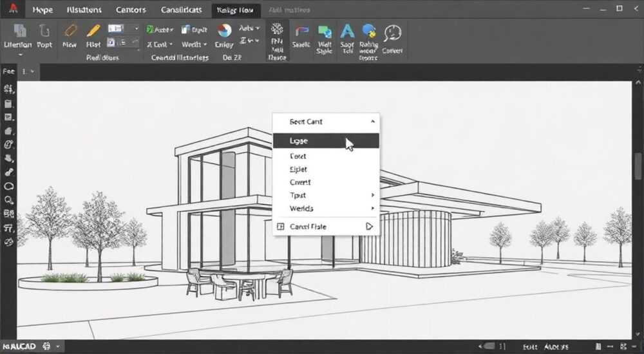Click the green Wall Style icon
644x354 pixels.
(x=325, y=32)
